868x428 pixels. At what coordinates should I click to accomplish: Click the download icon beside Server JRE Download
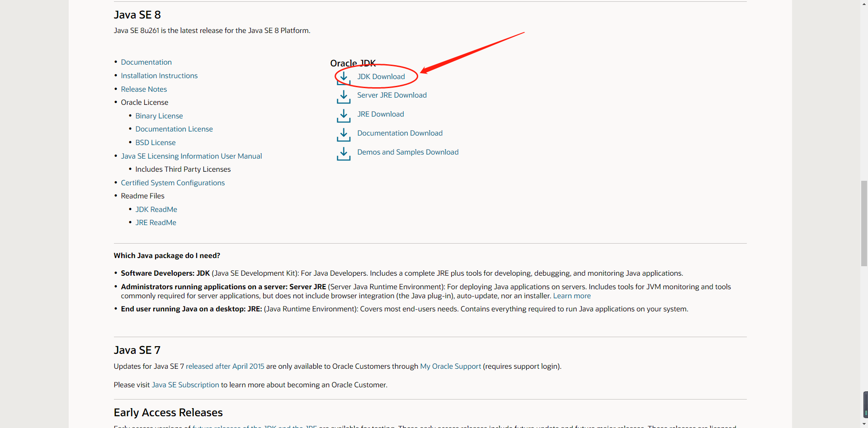point(344,97)
